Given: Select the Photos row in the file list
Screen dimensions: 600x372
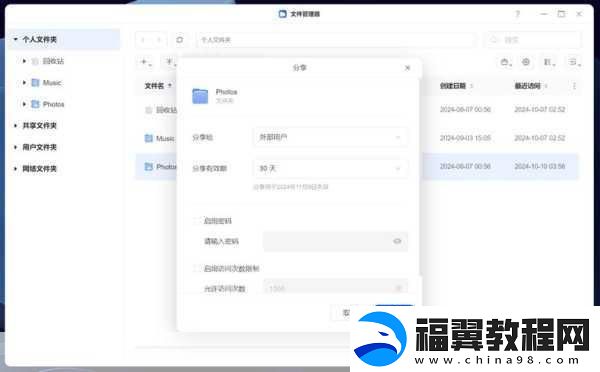Looking at the screenshot, I should point(155,166).
